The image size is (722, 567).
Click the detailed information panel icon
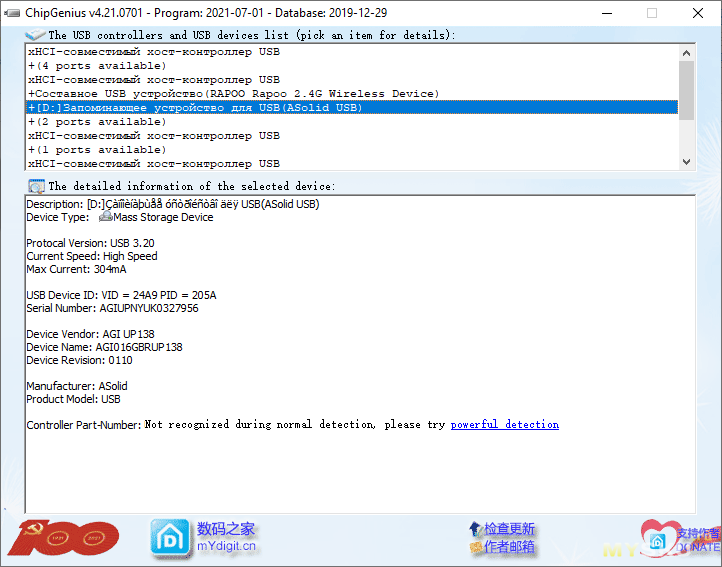click(x=36, y=186)
